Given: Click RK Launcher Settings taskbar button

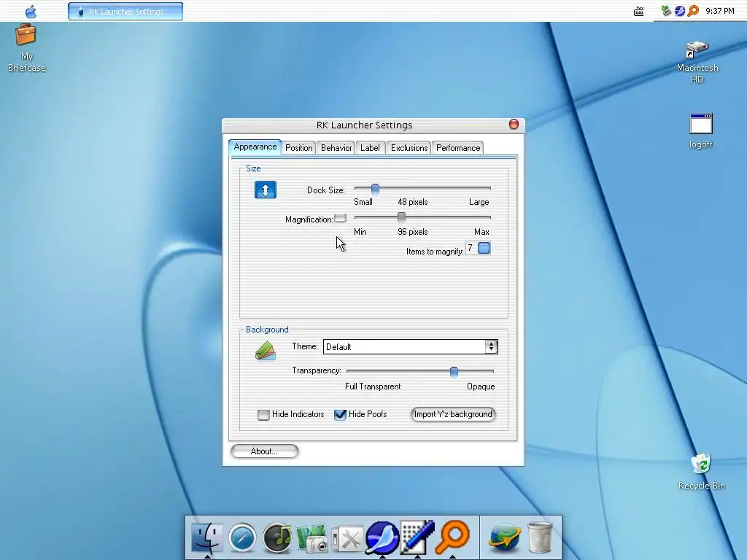Looking at the screenshot, I should (125, 12).
